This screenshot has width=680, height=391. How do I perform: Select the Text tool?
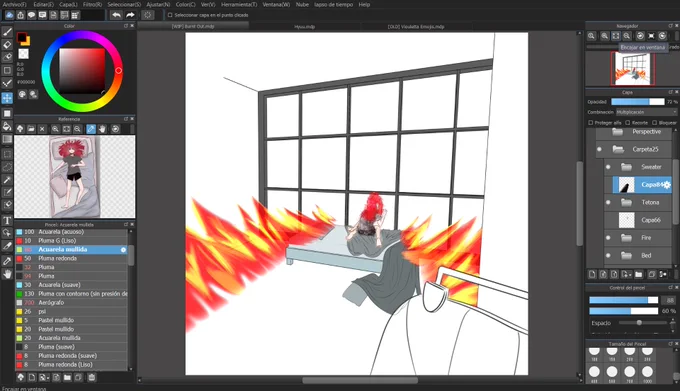coord(7,221)
